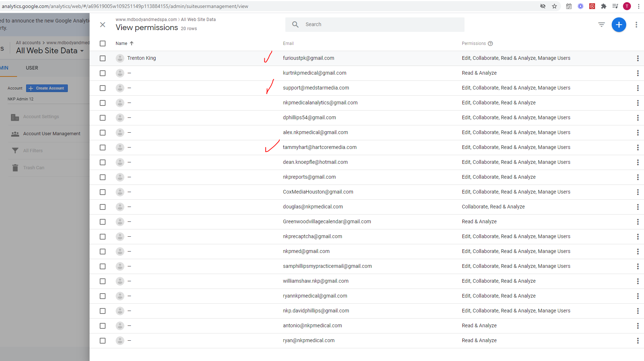Click the Permissions help question icon
644x361 pixels.
(x=490, y=43)
